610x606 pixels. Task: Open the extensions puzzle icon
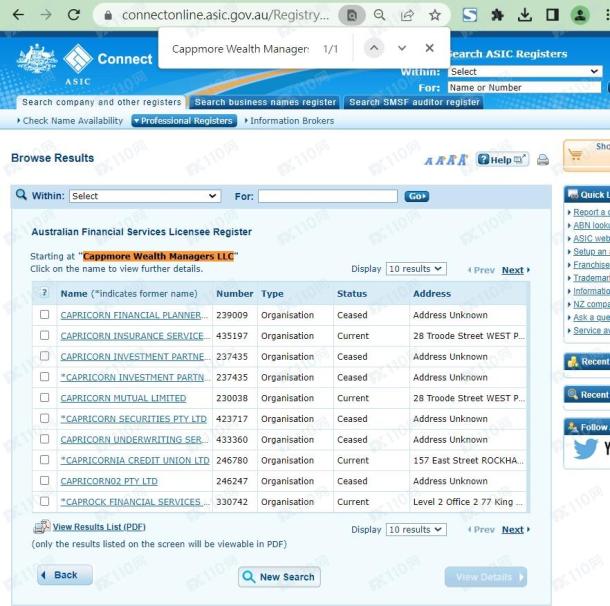(497, 15)
